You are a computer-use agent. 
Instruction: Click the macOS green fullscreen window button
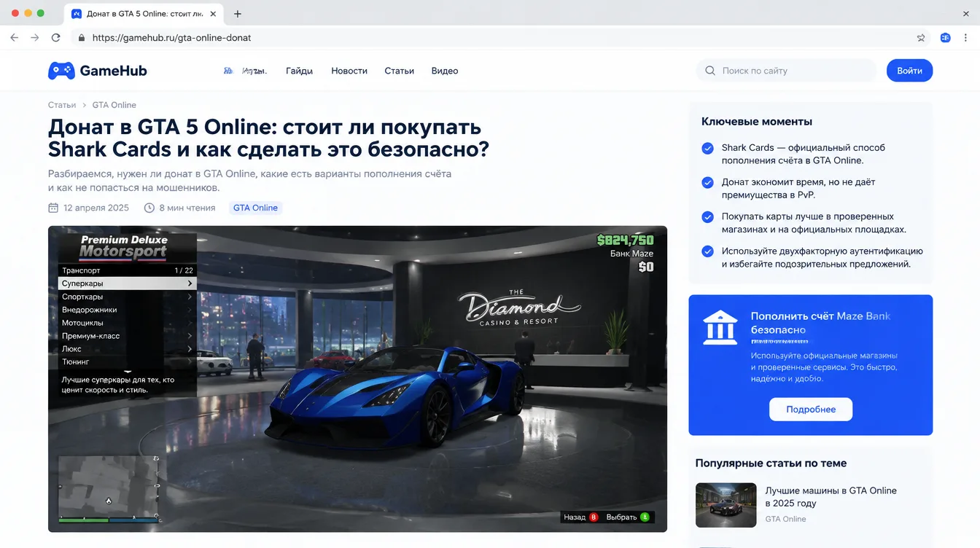(40, 13)
